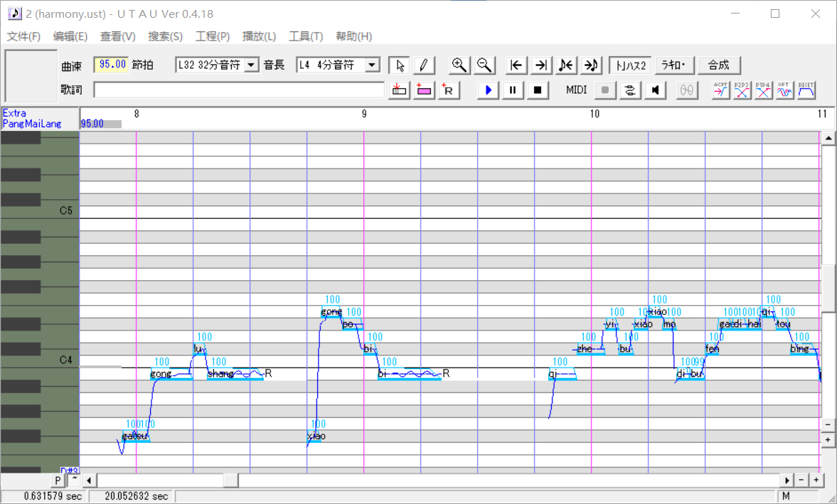This screenshot has height=504, width=837.
Task: Click the ラキロ・ button
Action: (x=676, y=65)
